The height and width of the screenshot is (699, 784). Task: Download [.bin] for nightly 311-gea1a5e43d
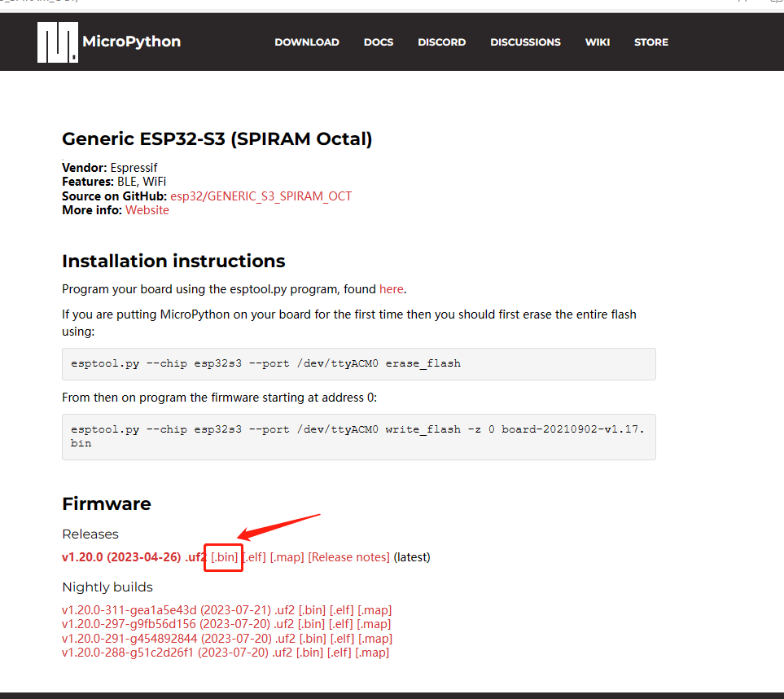pyautogui.click(x=312, y=610)
